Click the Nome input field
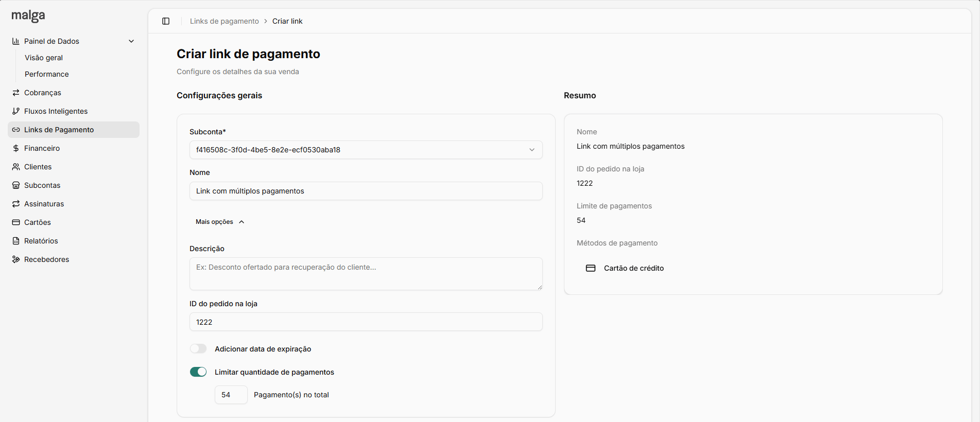 point(366,191)
